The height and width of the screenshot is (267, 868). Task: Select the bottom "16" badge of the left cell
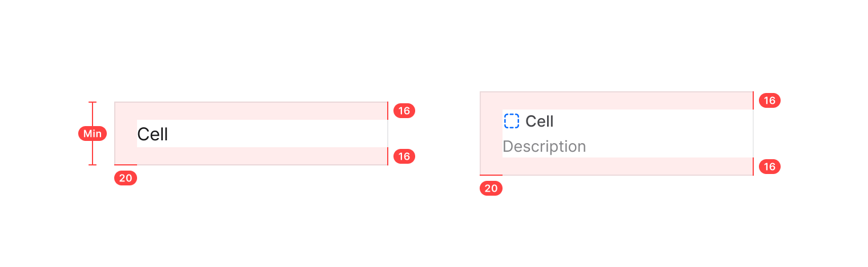(404, 156)
